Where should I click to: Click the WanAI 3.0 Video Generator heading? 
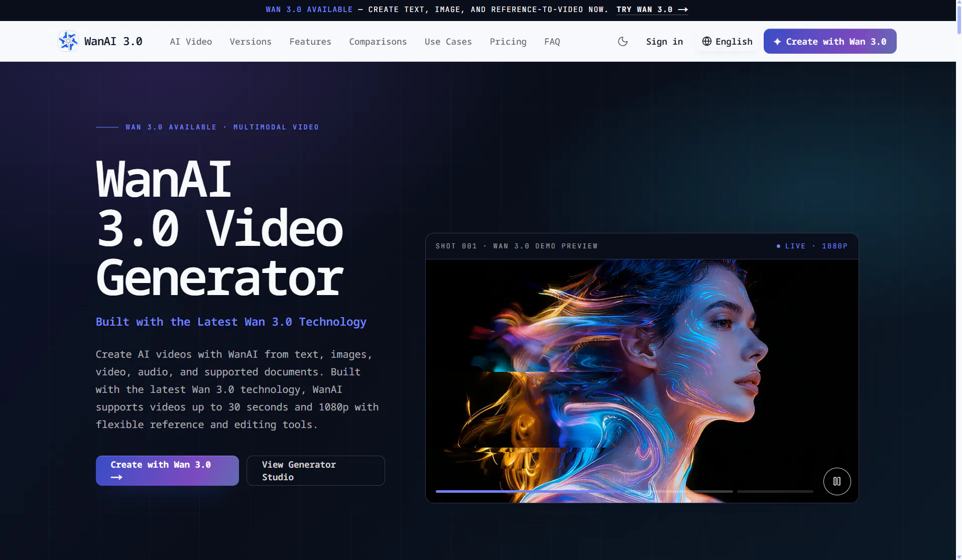tap(219, 228)
